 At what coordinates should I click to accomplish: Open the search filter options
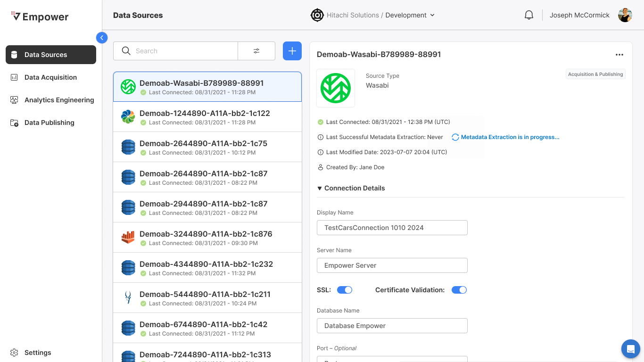tap(256, 51)
